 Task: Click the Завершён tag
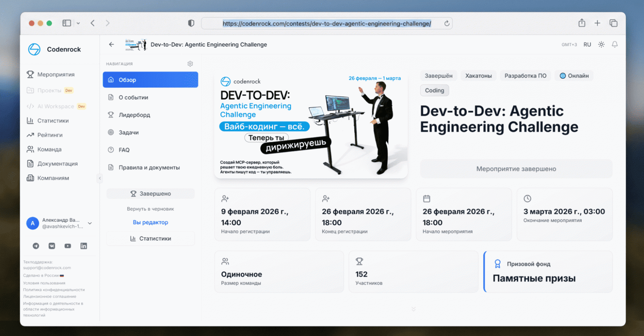pos(438,76)
